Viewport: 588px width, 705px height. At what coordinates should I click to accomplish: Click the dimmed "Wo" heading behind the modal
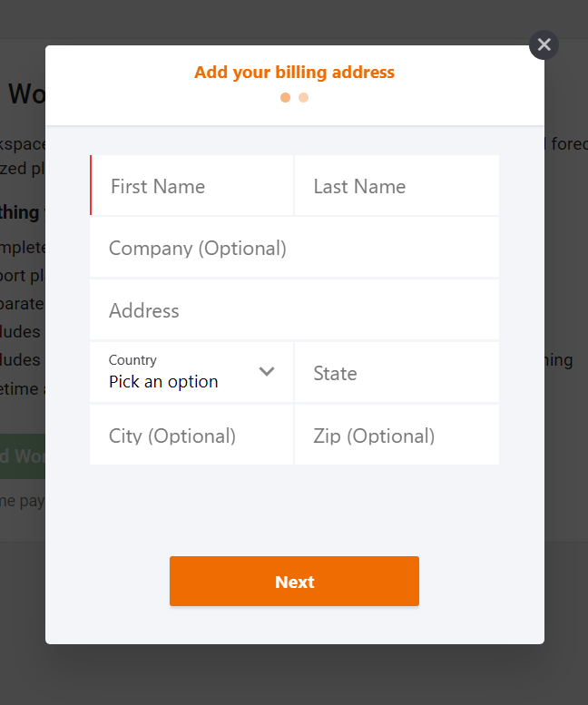[27, 94]
